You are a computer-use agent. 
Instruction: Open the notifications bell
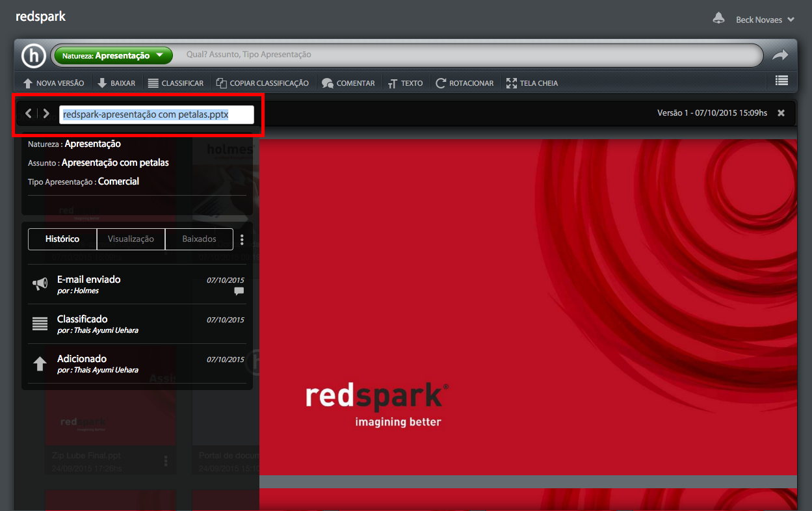[718, 19]
